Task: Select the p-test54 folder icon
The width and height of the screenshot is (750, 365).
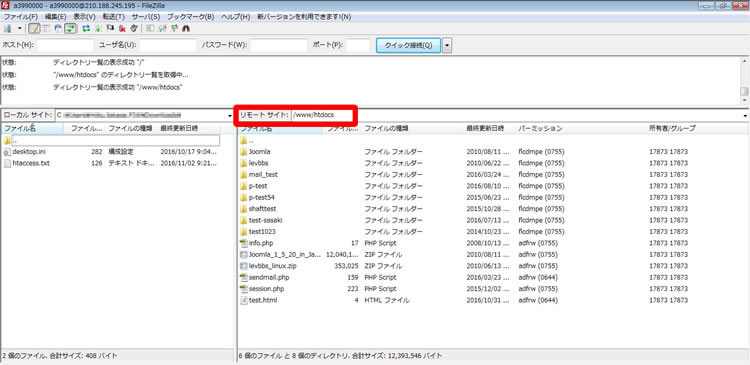Action: coord(244,197)
